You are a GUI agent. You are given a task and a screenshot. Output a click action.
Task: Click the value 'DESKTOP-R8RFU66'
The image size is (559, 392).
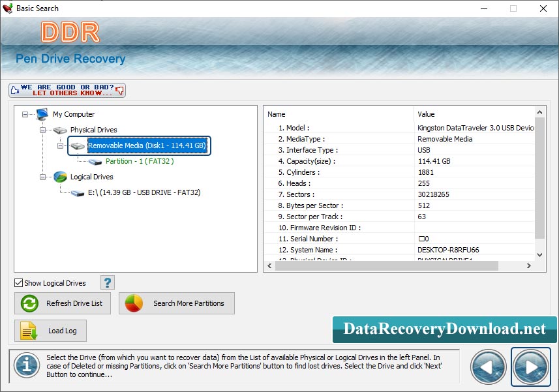(x=448, y=250)
